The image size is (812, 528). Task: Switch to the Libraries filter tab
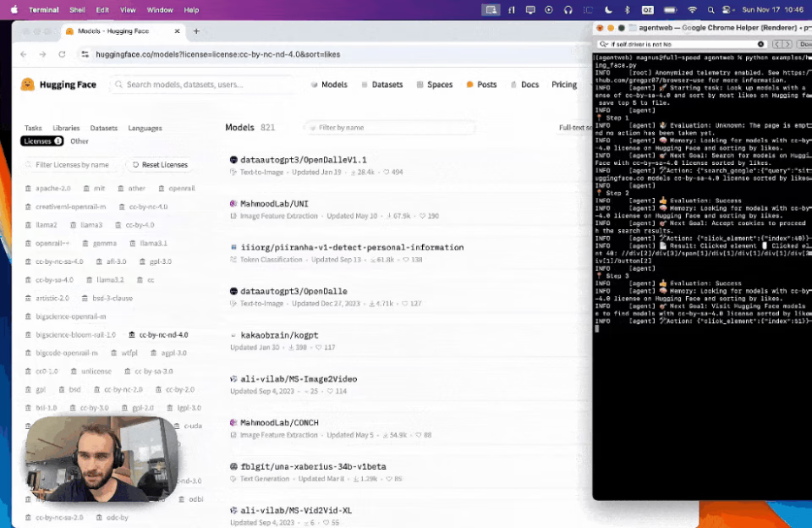[x=65, y=128]
